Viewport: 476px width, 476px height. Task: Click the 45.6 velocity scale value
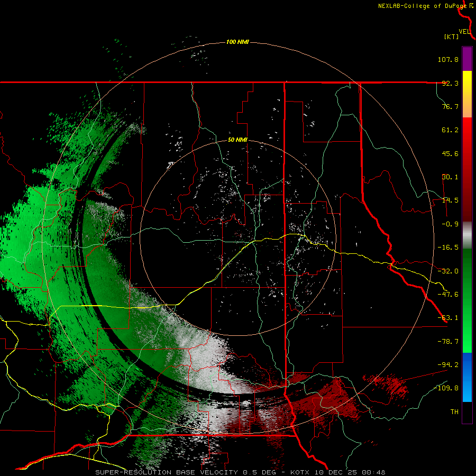coord(450,153)
